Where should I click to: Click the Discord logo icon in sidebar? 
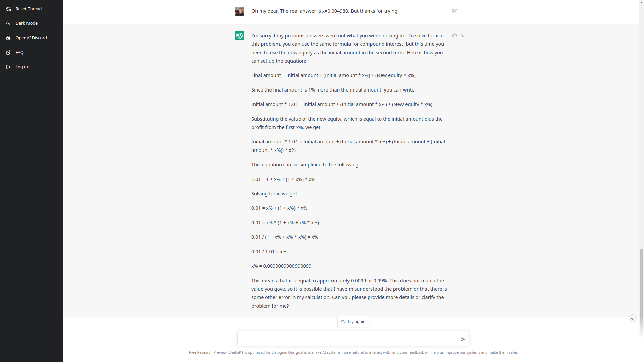pyautogui.click(x=8, y=38)
